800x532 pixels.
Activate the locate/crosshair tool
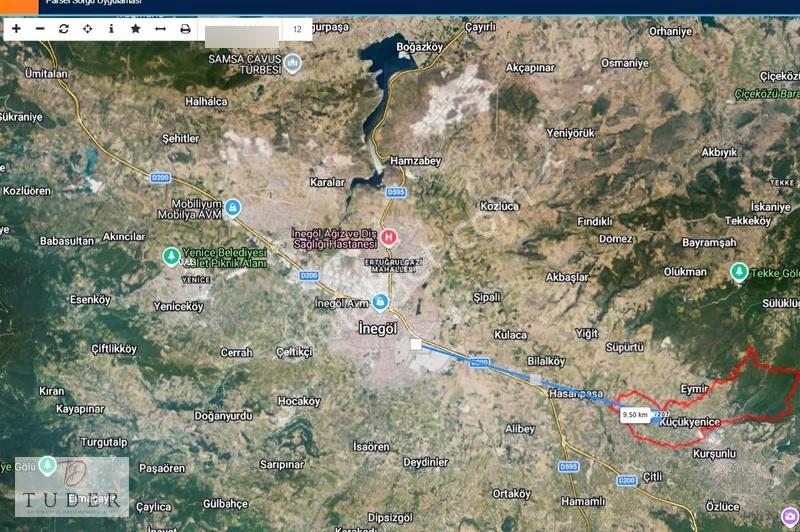coord(88,29)
